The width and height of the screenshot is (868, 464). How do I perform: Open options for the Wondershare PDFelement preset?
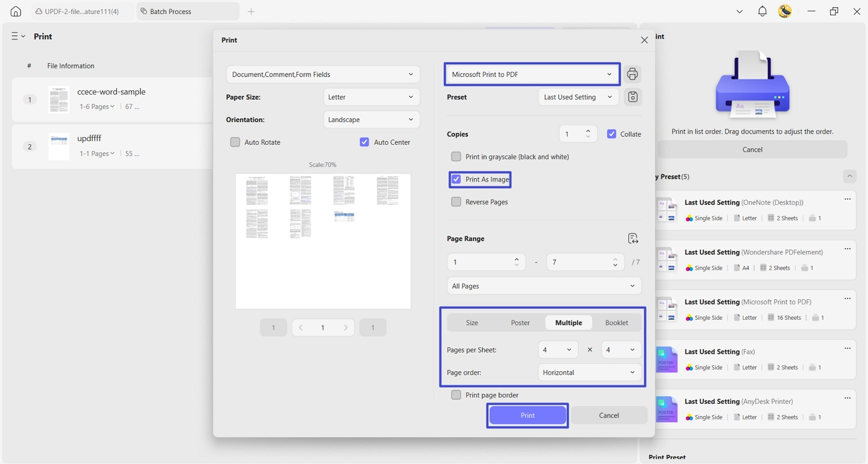847,249
